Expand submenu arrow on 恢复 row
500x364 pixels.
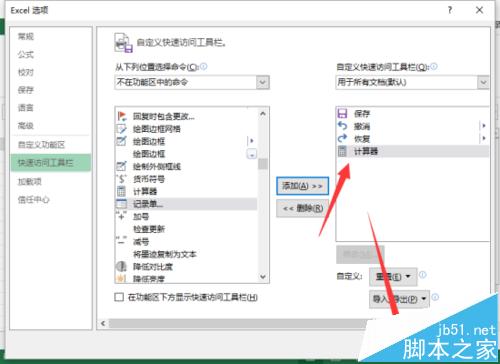click(483, 138)
